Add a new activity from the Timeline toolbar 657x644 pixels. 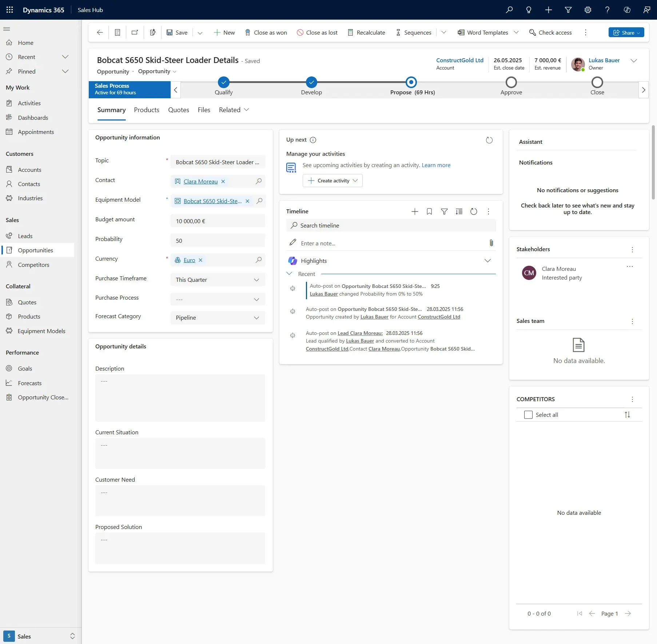414,211
